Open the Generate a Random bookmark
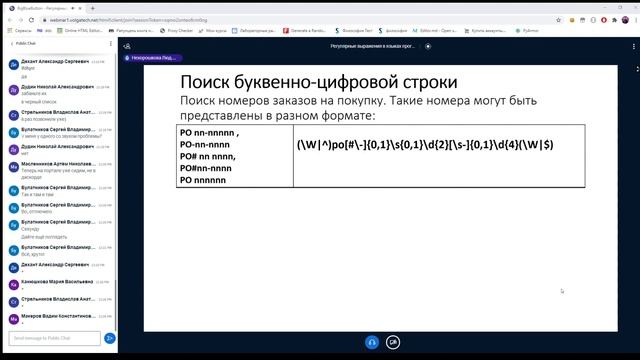The image size is (640, 360). click(x=304, y=31)
